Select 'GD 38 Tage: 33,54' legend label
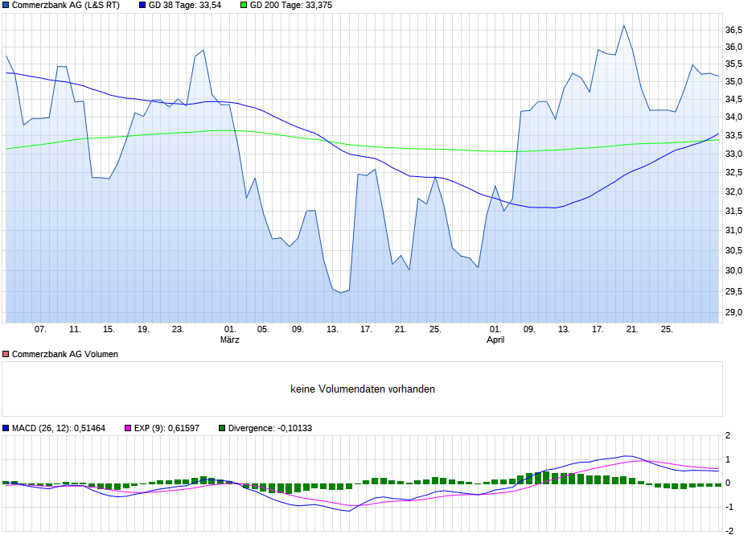The height and width of the screenshot is (539, 756). (x=185, y=6)
